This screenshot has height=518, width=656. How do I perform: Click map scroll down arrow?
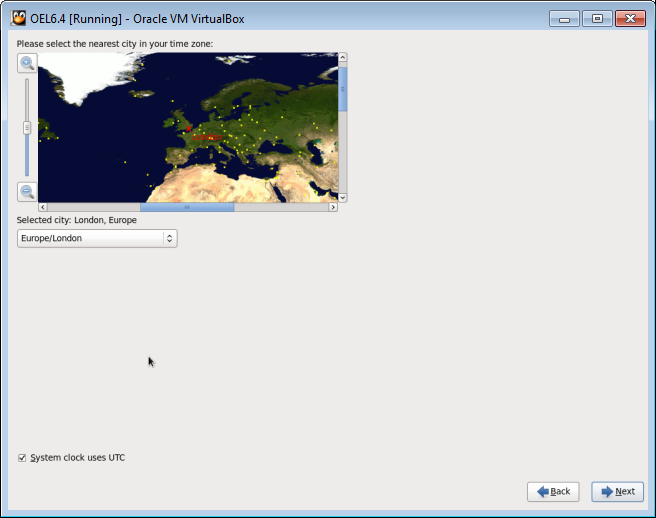[x=343, y=197]
